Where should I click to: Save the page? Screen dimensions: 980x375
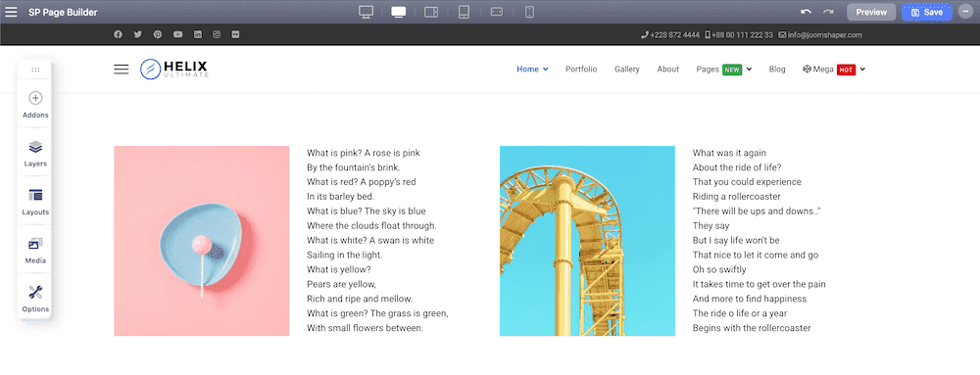pyautogui.click(x=927, y=12)
